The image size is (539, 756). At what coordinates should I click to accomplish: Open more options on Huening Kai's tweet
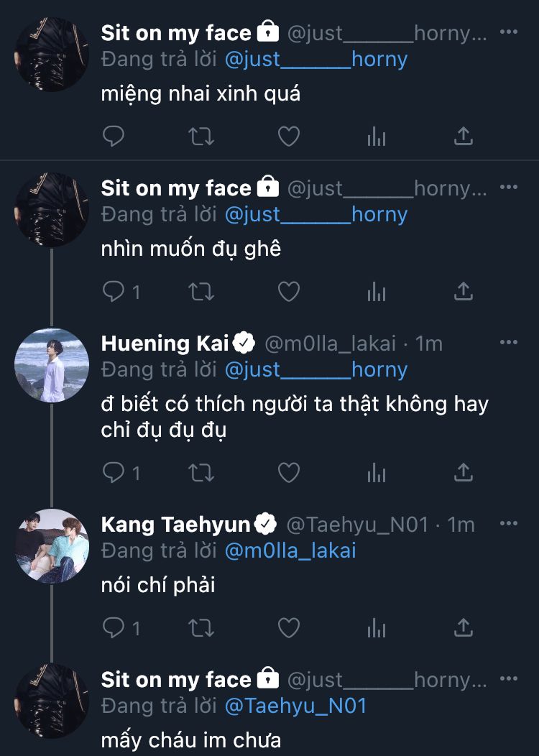coord(508,343)
